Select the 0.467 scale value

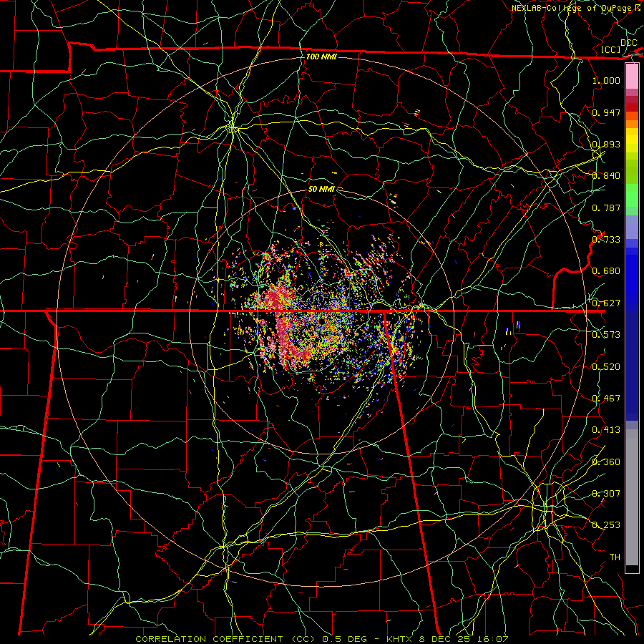pos(606,399)
